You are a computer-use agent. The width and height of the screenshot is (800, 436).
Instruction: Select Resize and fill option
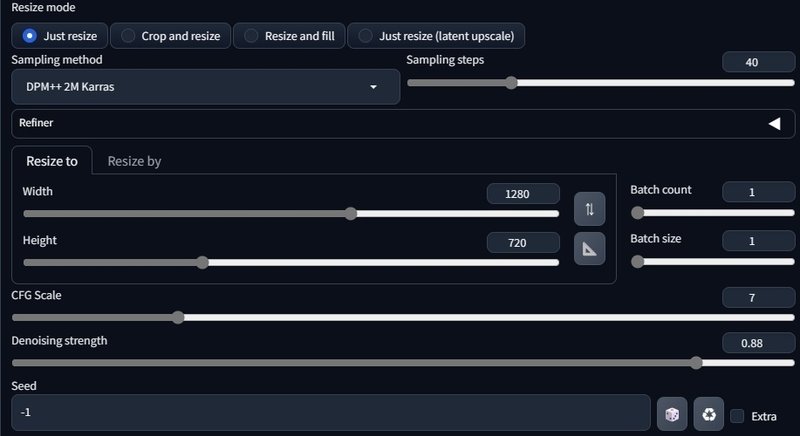[289, 36]
